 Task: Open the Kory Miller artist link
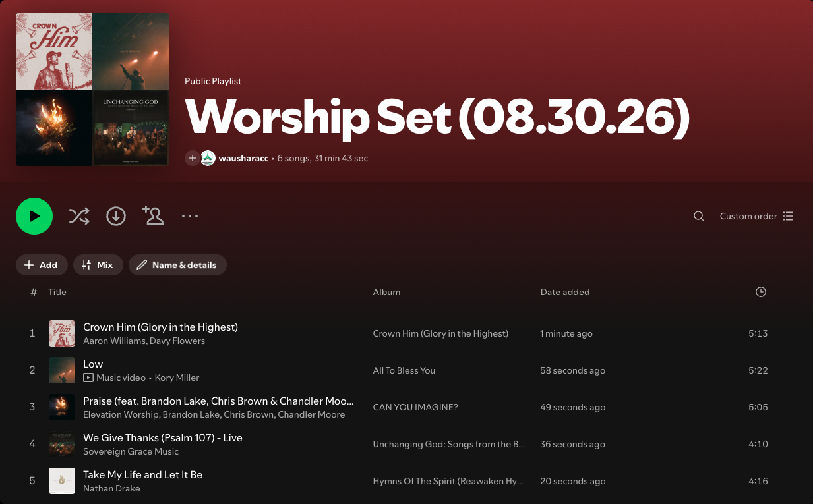[x=177, y=378]
